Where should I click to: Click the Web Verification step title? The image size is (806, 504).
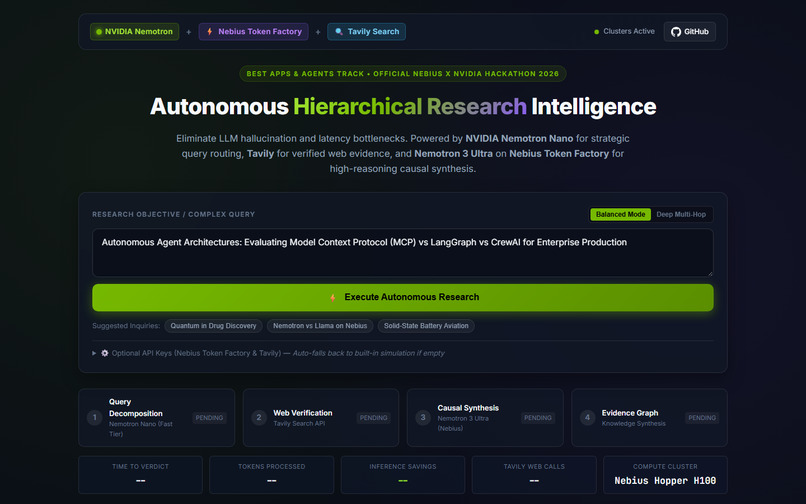coord(303,412)
